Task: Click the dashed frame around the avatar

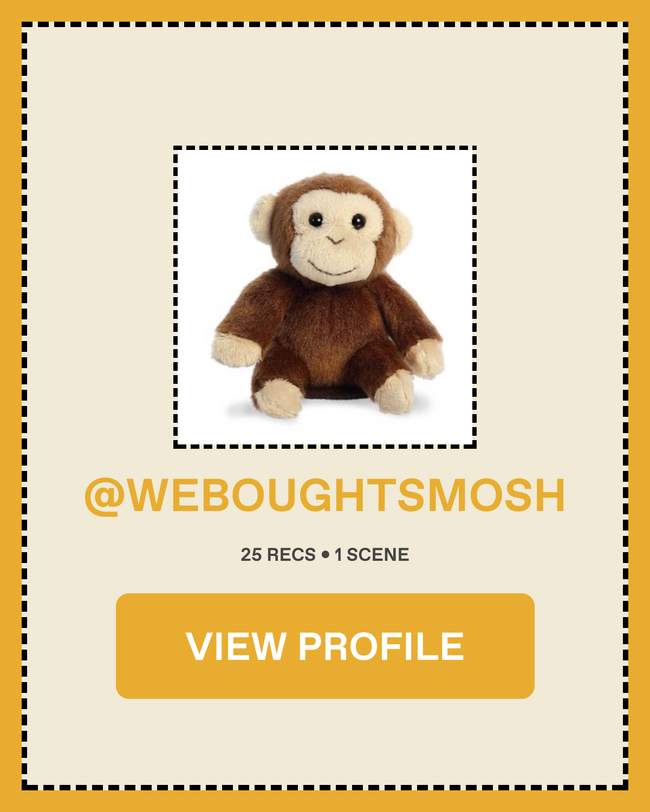Action: click(325, 148)
